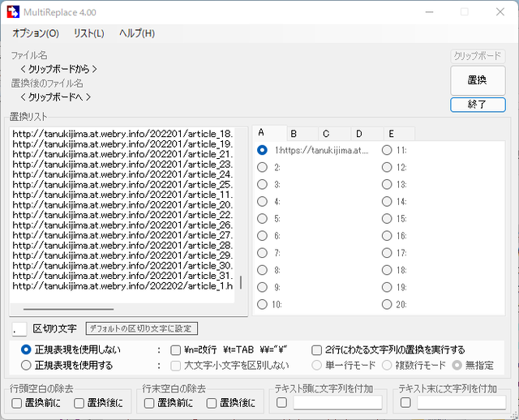519x420 pixels.
Task: Click < クリップボードから > file name text
Action: coord(58,69)
